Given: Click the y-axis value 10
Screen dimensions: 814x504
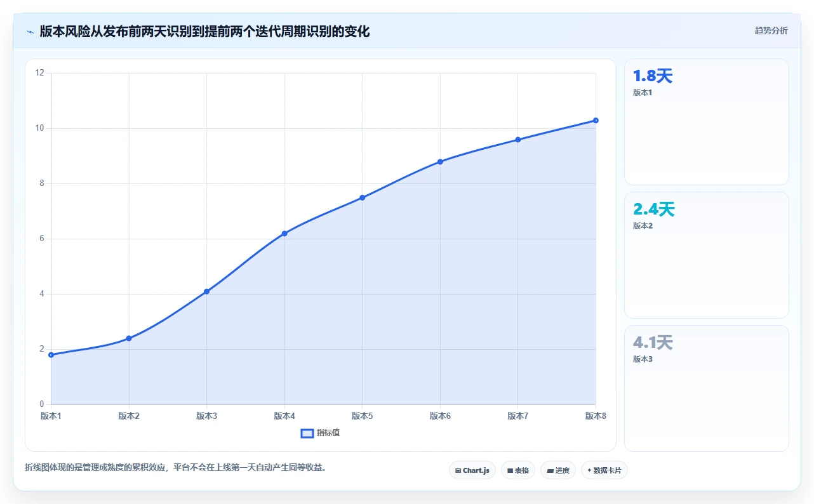Looking at the screenshot, I should (x=40, y=128).
